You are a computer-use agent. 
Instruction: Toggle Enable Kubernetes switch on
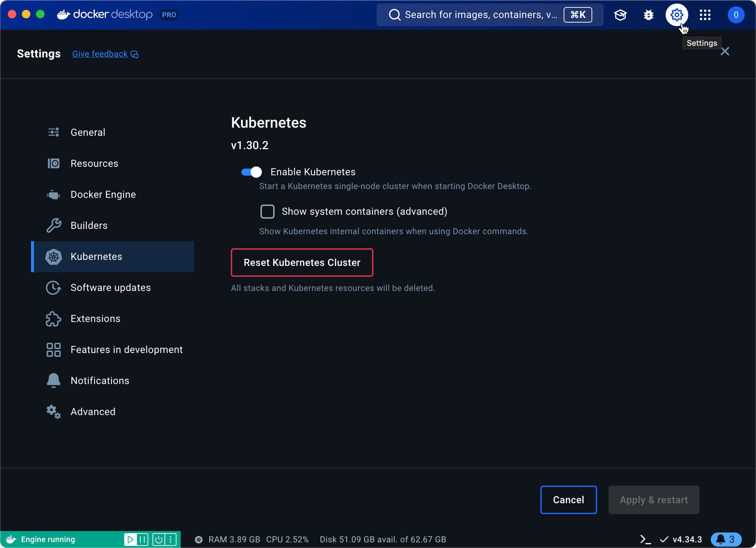click(x=252, y=172)
